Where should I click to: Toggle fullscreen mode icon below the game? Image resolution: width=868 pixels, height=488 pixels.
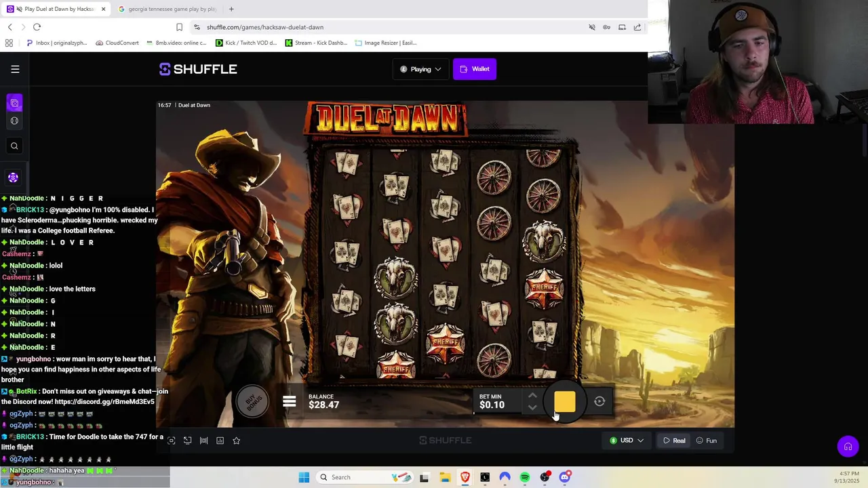click(x=171, y=441)
